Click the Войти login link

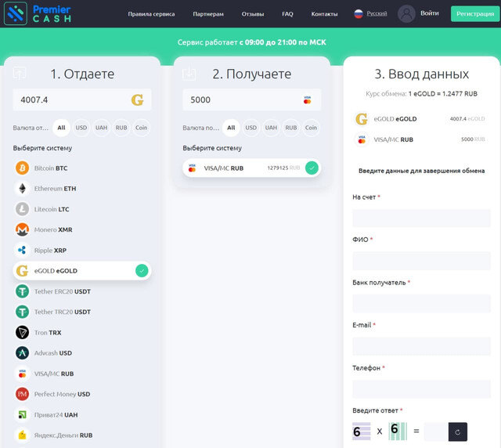coord(430,13)
